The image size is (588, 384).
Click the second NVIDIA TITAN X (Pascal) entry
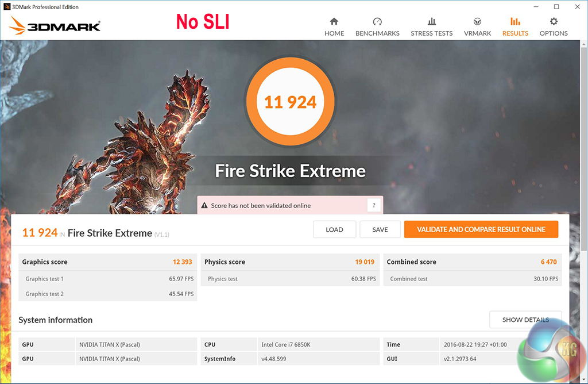tap(110, 359)
